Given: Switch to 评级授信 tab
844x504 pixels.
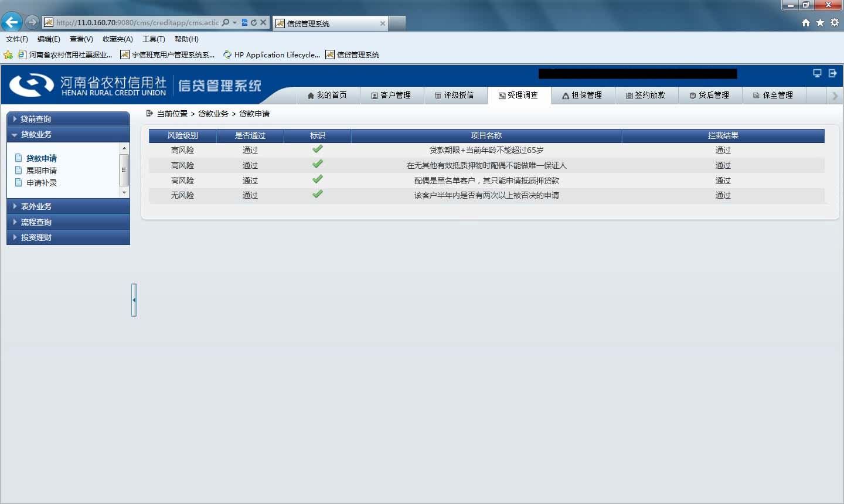Looking at the screenshot, I should 455,95.
